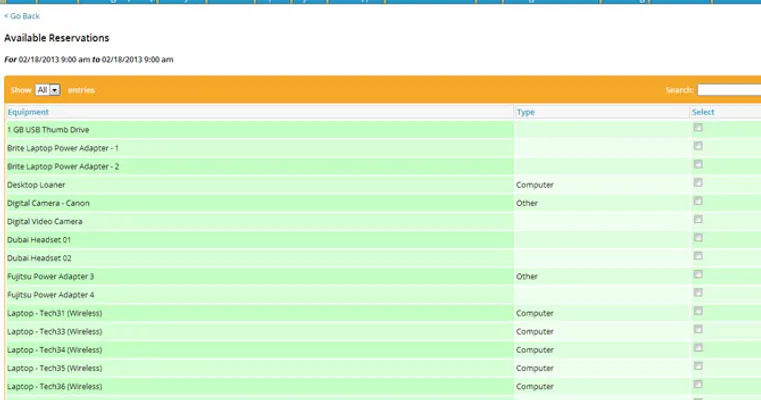This screenshot has height=400, width=761.
Task: Check the Dubai Headset 02 checkbox
Action: click(698, 256)
